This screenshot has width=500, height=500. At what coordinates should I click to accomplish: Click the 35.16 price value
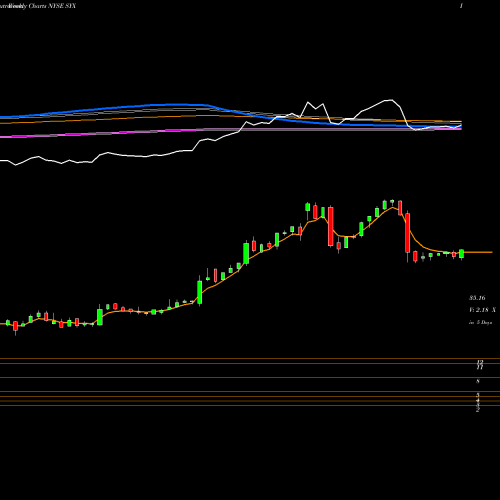(477, 298)
